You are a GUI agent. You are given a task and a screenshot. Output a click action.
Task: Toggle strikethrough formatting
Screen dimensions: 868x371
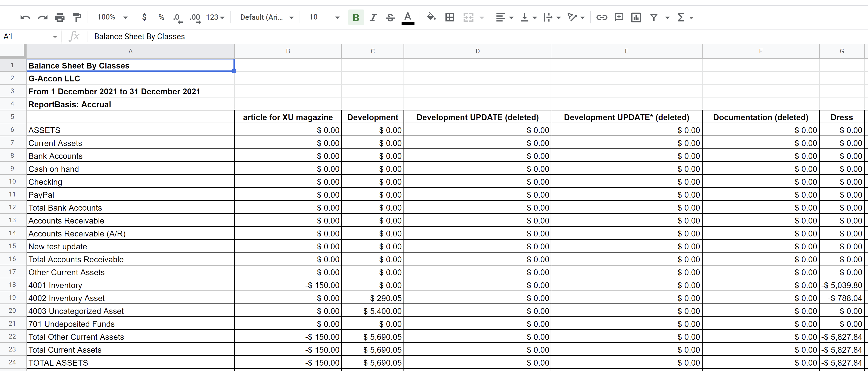click(x=390, y=18)
